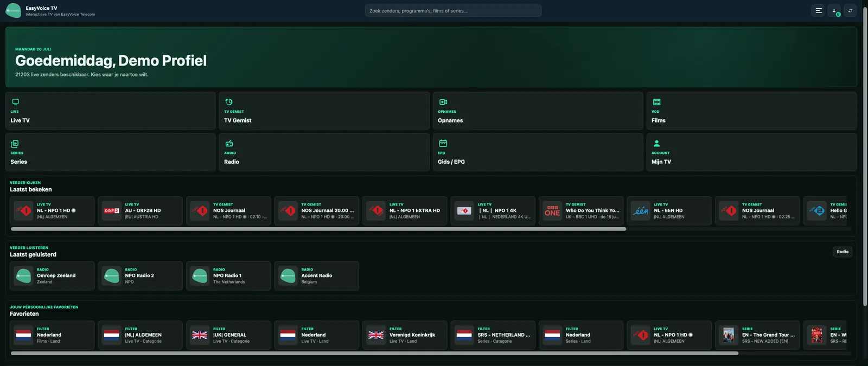868x366 pixels.
Task: Open AU - ORF2B HD channel card
Action: [140, 211]
